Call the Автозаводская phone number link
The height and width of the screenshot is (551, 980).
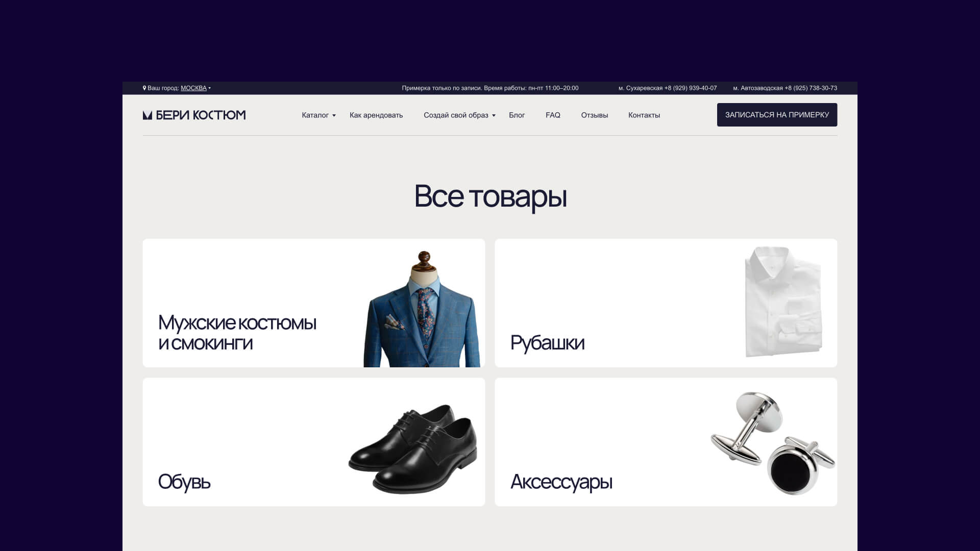(x=811, y=88)
